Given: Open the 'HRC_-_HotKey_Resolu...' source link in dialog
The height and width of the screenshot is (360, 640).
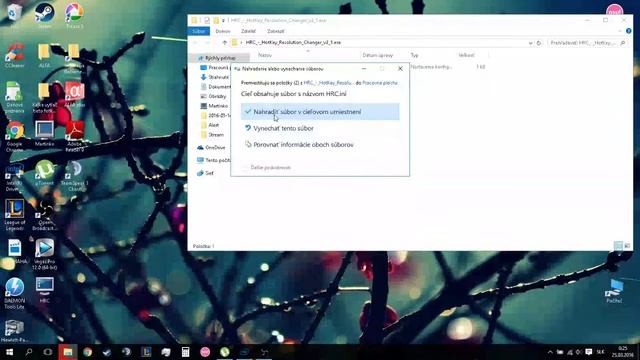Looking at the screenshot, I should [328, 83].
